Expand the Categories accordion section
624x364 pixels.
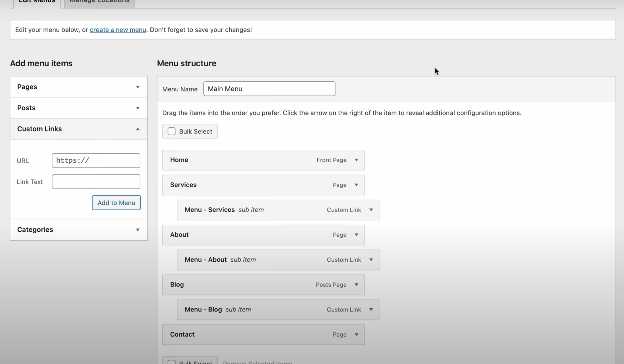(x=138, y=230)
